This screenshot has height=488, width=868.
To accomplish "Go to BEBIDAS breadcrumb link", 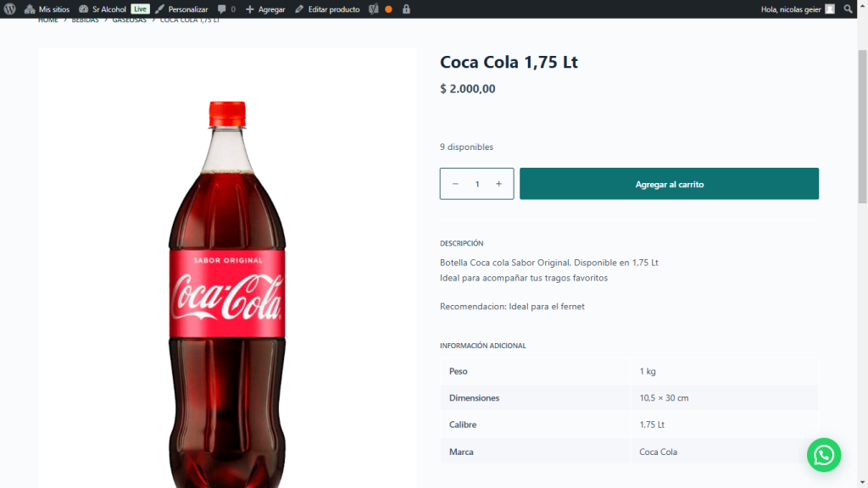I will coord(85,19).
